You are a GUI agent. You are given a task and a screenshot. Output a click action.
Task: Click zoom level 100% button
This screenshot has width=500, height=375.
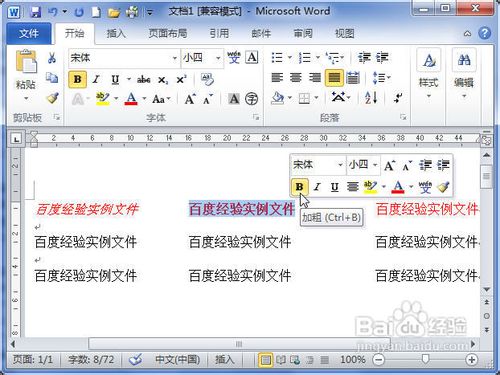pos(352,360)
